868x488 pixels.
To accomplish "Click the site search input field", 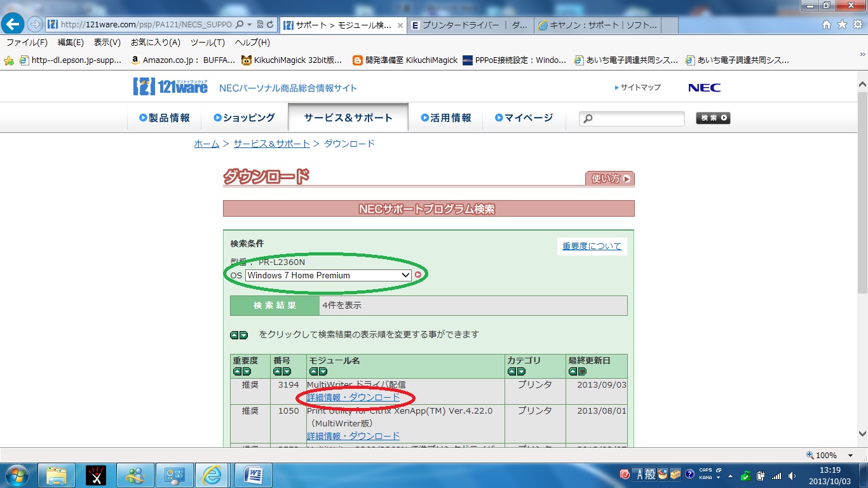I will 632,119.
